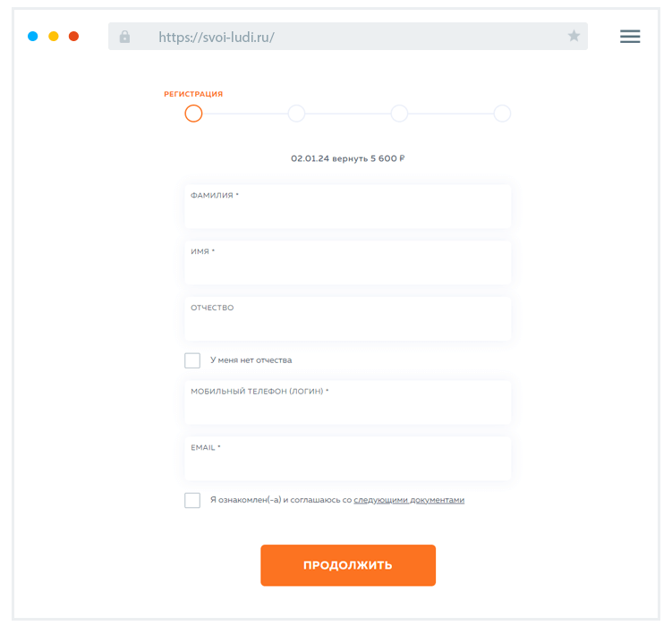Click into the EMAIL field
Image resolution: width=672 pixels, height=634 pixels.
click(347, 463)
